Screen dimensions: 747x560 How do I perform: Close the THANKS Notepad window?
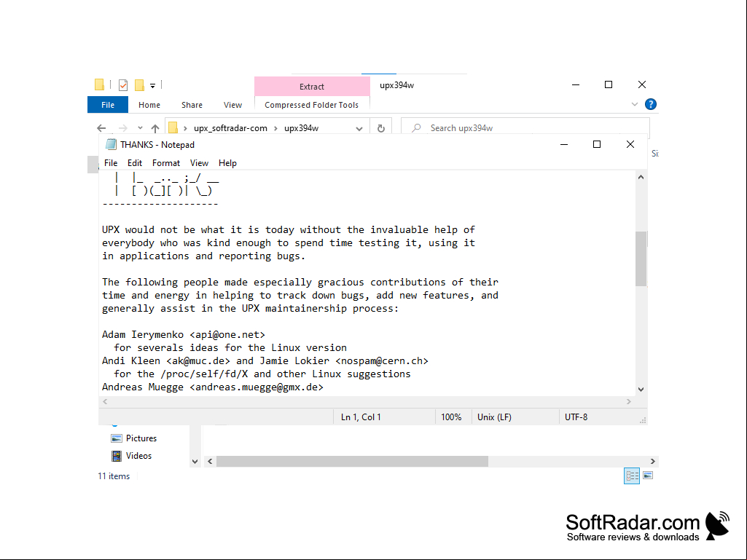pyautogui.click(x=630, y=144)
